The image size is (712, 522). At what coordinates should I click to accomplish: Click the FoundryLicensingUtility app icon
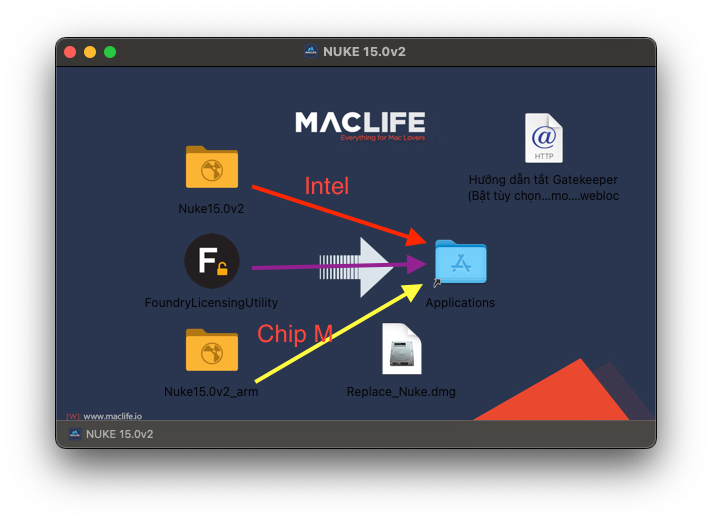tap(212, 262)
